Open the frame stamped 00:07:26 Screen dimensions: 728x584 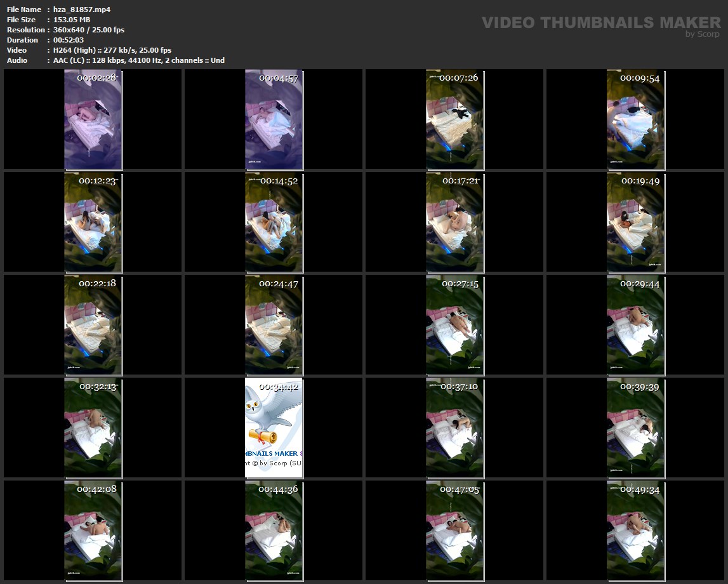pyautogui.click(x=454, y=120)
